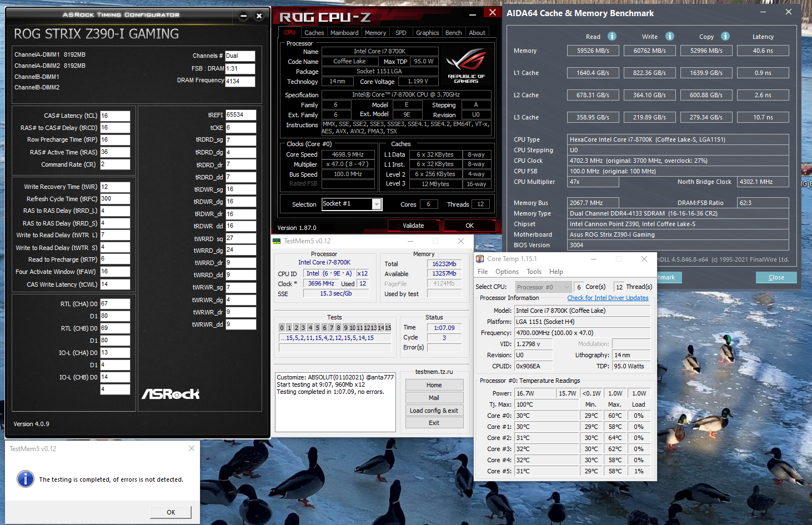Screen dimensions: 812x525
Task: Click the tREFI value field showing 65534
Action: [241, 115]
